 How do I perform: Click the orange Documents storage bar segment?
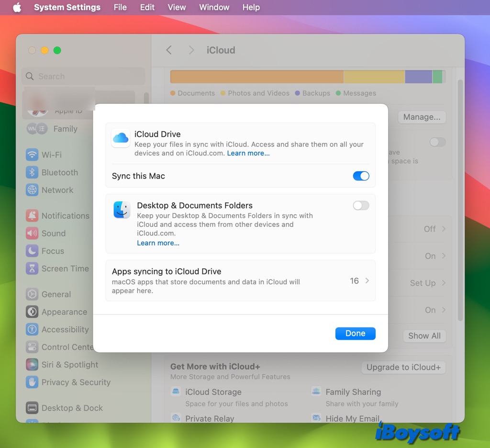[256, 77]
